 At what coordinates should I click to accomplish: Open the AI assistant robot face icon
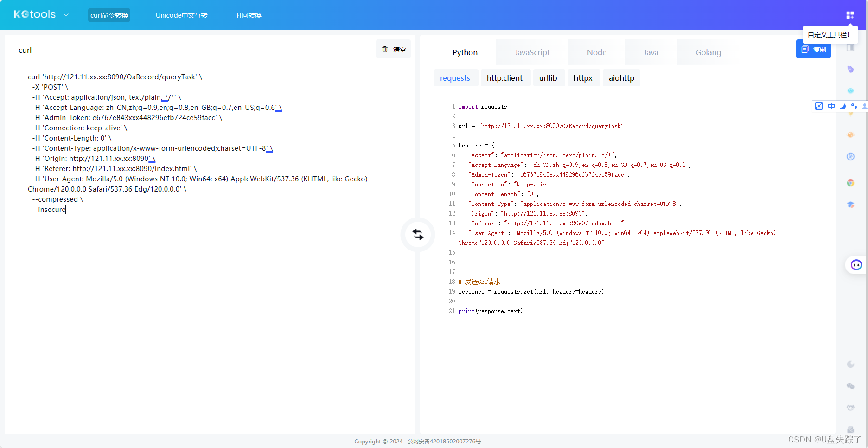(856, 265)
